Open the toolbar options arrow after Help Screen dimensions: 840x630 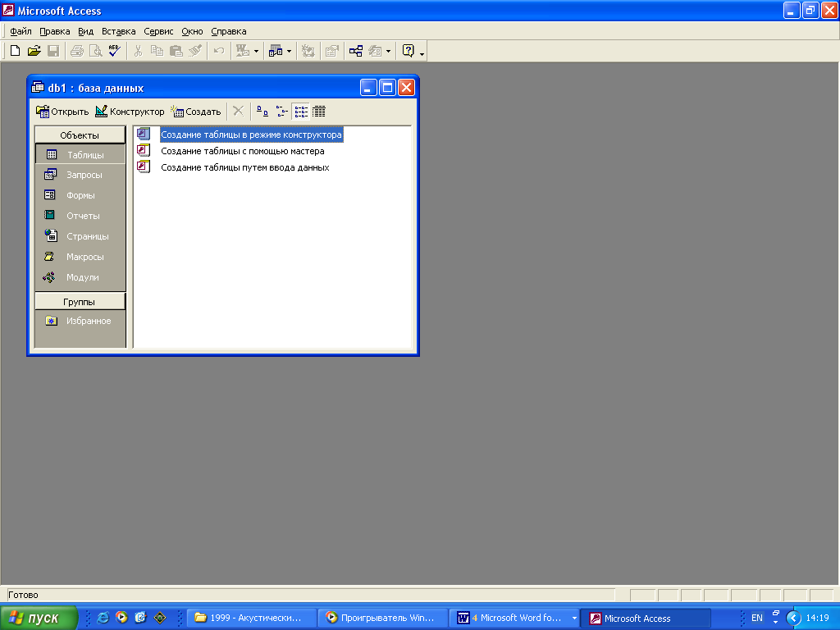tap(422, 53)
